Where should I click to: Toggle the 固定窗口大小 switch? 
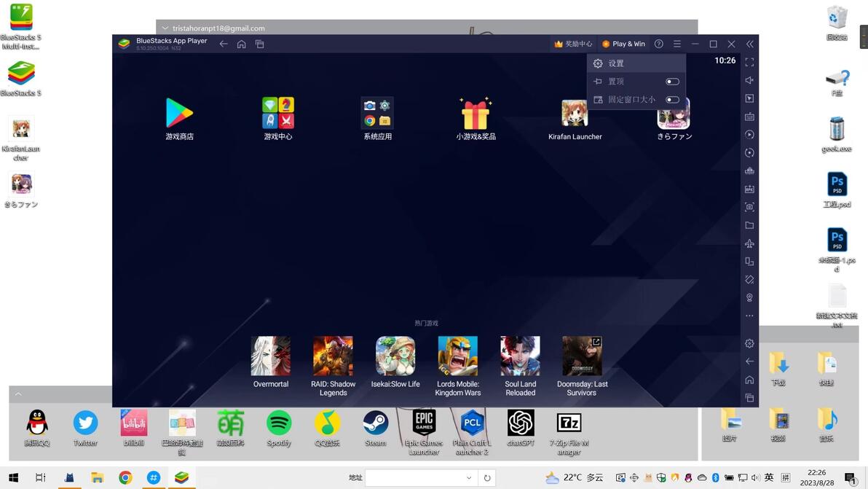pos(672,100)
